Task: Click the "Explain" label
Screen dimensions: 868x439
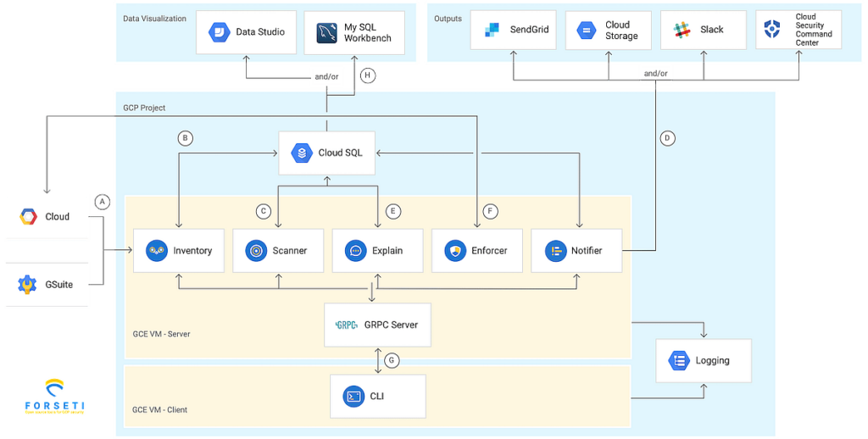Action: [387, 251]
